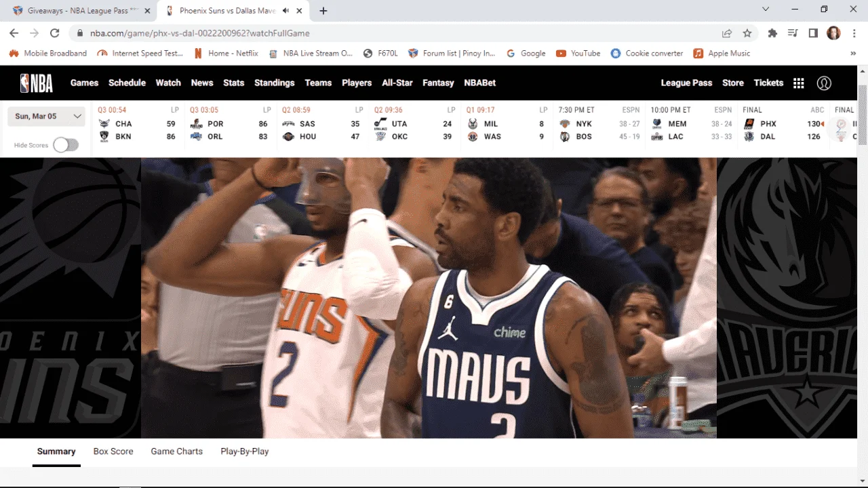This screenshot has width=868, height=488.
Task: Open the League Pass link
Action: pyautogui.click(x=686, y=83)
